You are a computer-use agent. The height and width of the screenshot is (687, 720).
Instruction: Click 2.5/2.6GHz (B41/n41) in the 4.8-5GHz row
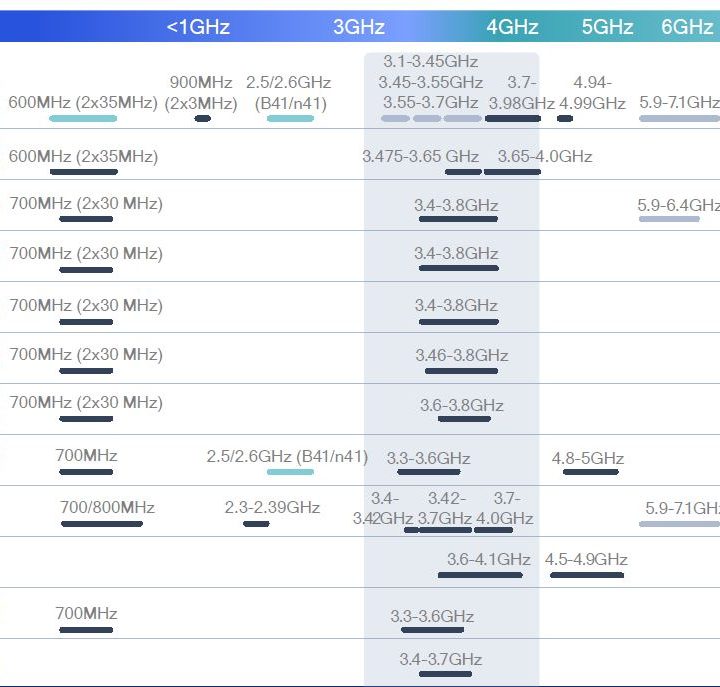(287, 456)
